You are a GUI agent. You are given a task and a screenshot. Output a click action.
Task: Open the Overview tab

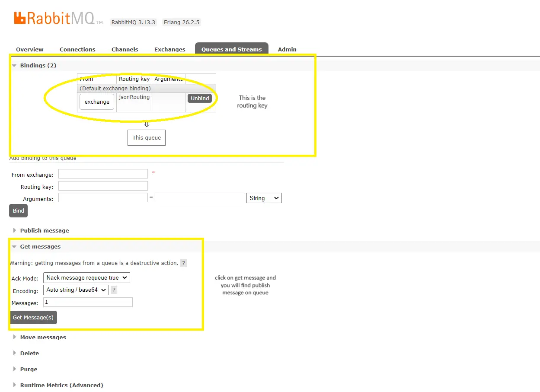click(x=30, y=49)
